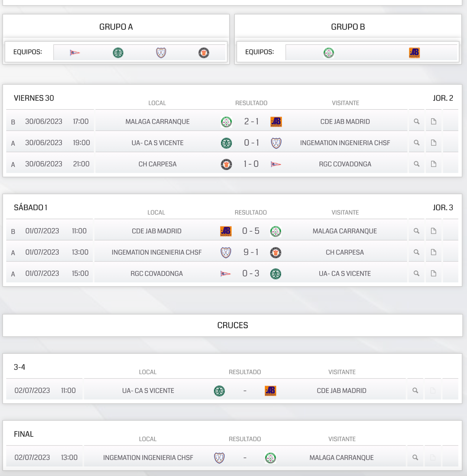The width and height of the screenshot is (467, 476).
Task: Click RGC Covadonga pennant logo in Grupo A
Action: click(x=75, y=53)
